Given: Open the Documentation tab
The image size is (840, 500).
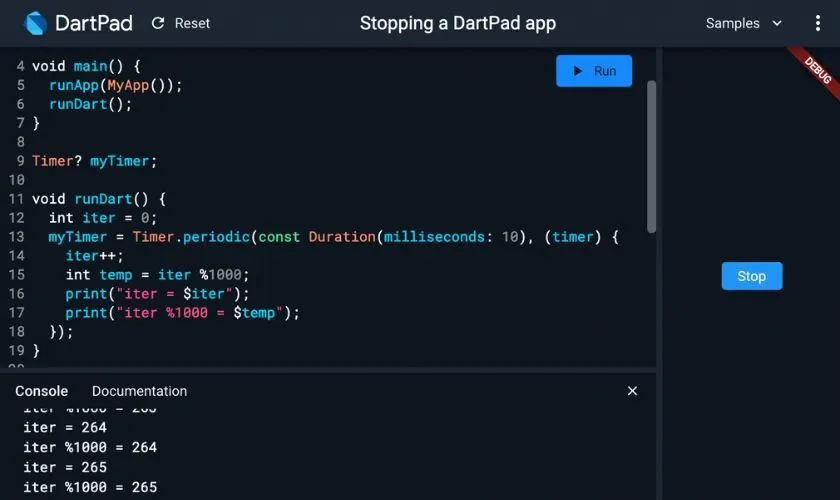Looking at the screenshot, I should (x=139, y=391).
